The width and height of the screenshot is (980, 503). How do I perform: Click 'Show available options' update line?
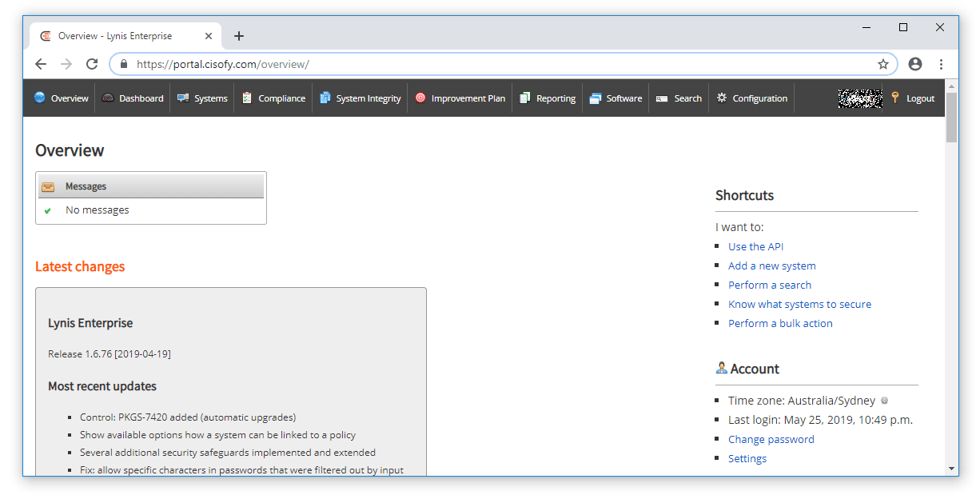tap(217, 434)
